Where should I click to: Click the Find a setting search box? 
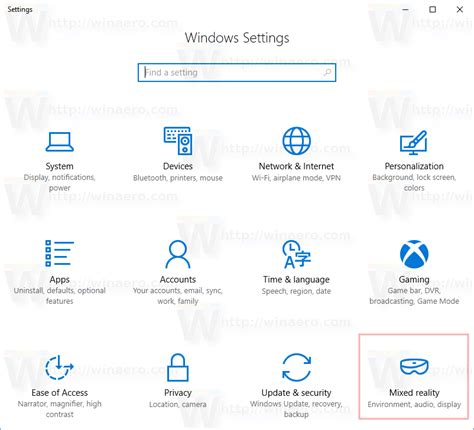pos(237,73)
